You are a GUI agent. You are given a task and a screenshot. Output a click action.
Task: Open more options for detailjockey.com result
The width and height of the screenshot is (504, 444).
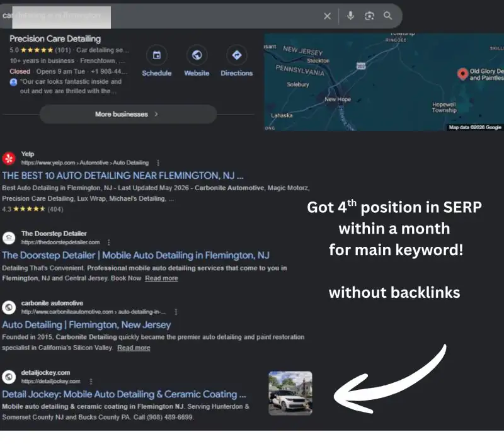pos(91,382)
